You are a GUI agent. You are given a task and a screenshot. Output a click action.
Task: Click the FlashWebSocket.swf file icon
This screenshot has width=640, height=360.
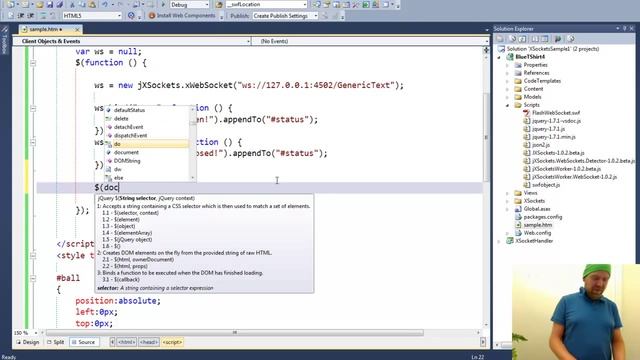pos(527,113)
